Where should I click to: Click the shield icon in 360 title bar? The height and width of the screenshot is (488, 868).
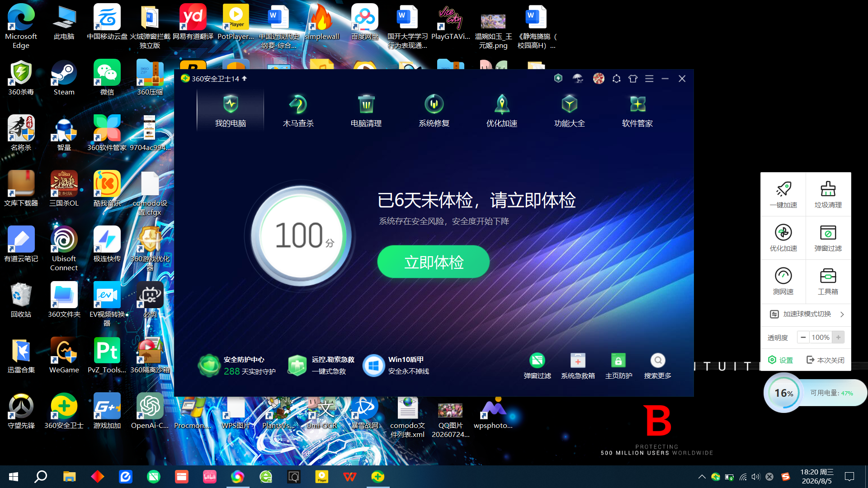pos(558,78)
